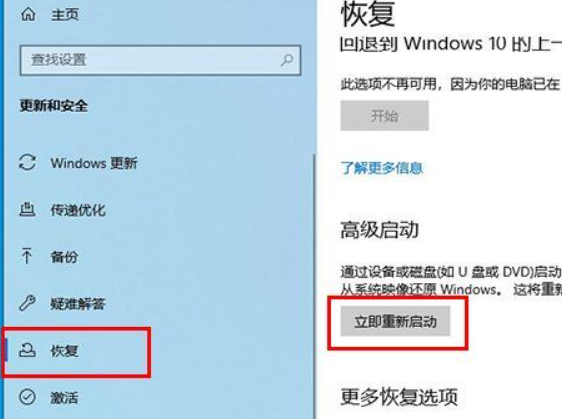Click the 疑难解答 wrench icon
562x419 pixels.
[x=27, y=303]
